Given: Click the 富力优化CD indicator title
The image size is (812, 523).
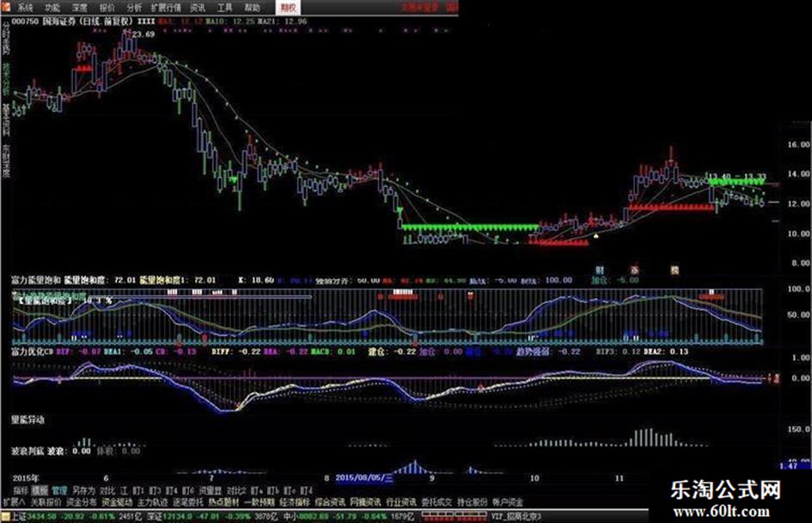Looking at the screenshot, I should 32,351.
